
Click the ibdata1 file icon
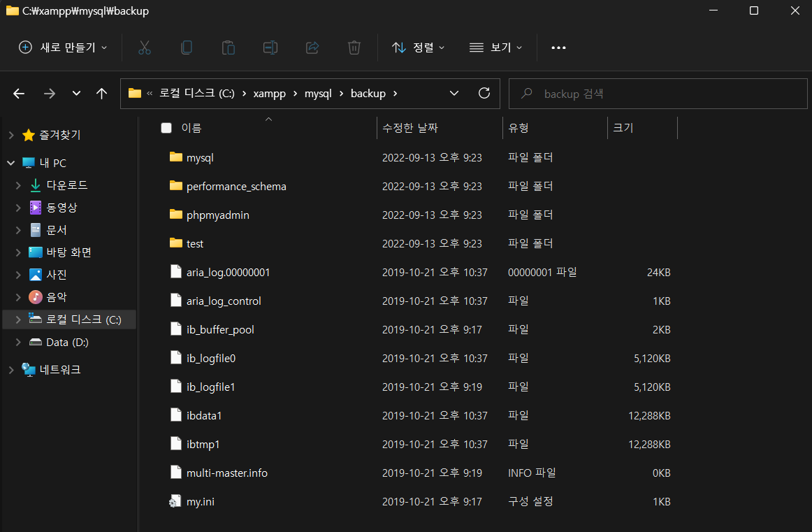(176, 415)
